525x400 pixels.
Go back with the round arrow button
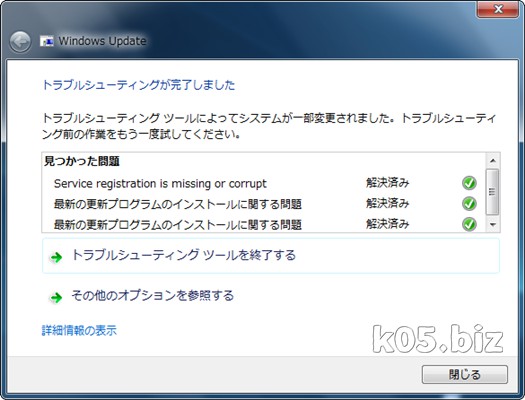(20, 42)
